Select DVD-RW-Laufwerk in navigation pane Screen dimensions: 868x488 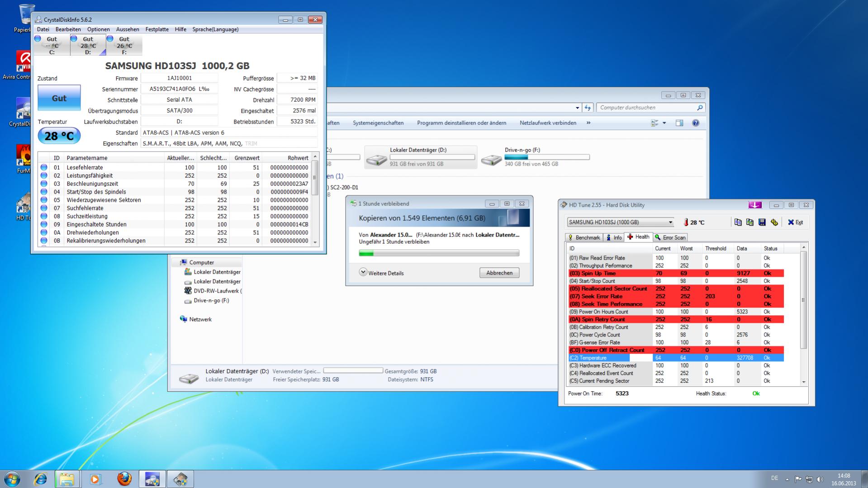point(213,291)
